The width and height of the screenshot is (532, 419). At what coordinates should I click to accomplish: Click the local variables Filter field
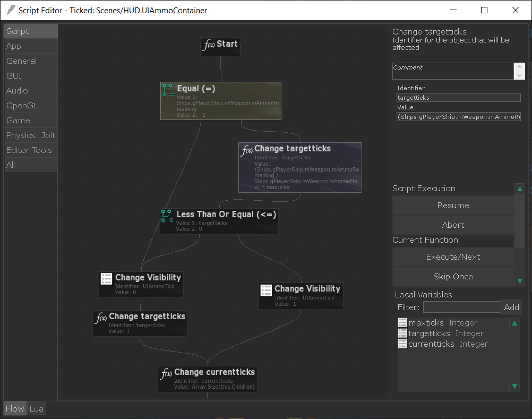[461, 307]
